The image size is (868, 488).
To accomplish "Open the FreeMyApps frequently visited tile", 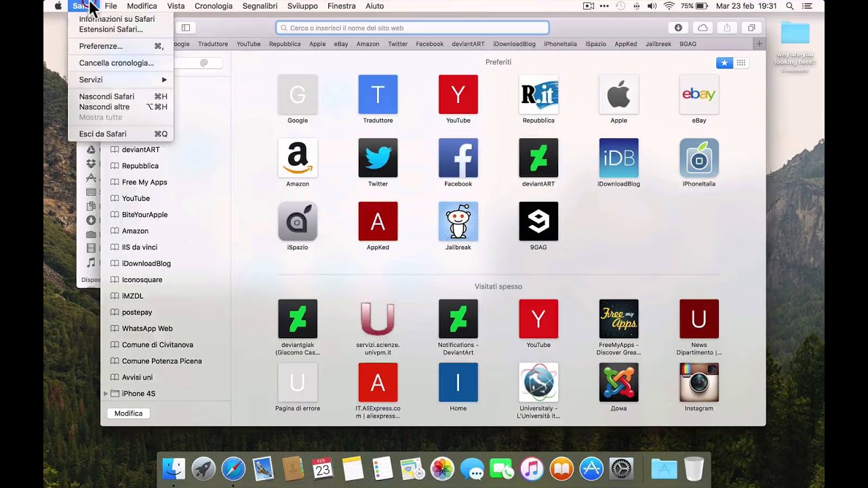I will 618,319.
